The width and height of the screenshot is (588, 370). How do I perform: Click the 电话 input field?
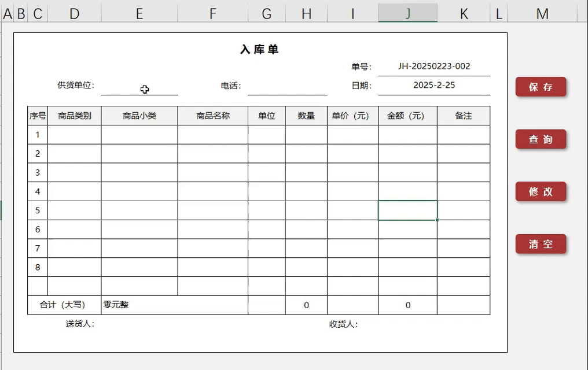tap(287, 86)
